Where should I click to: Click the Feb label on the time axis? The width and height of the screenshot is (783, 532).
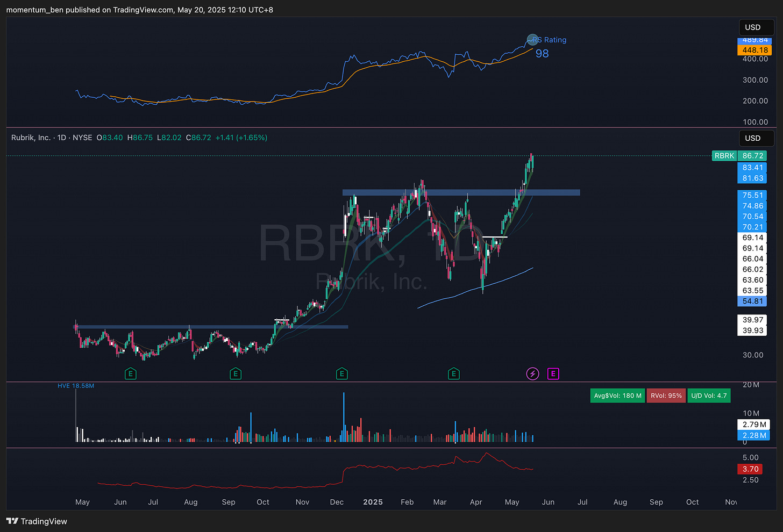(x=407, y=502)
